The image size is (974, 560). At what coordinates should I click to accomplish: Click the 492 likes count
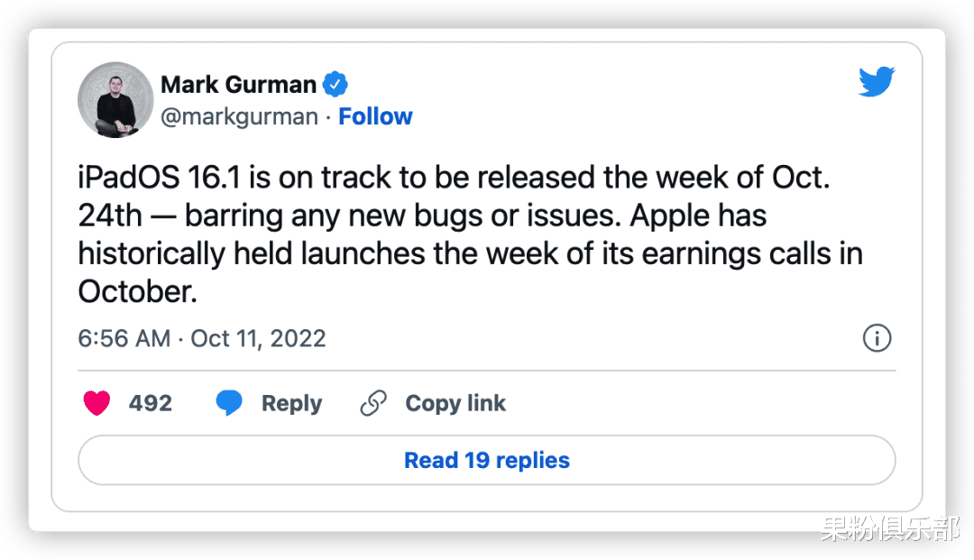pyautogui.click(x=150, y=403)
